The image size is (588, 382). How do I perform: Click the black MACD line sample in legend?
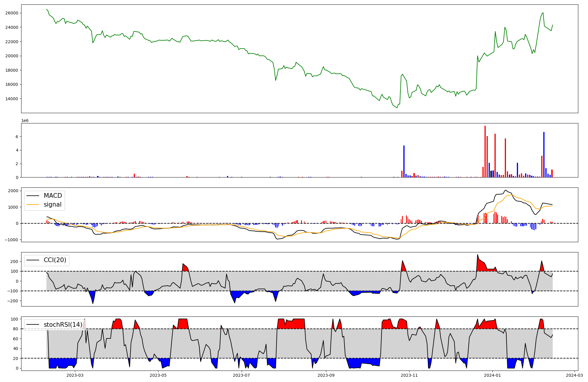click(x=33, y=196)
